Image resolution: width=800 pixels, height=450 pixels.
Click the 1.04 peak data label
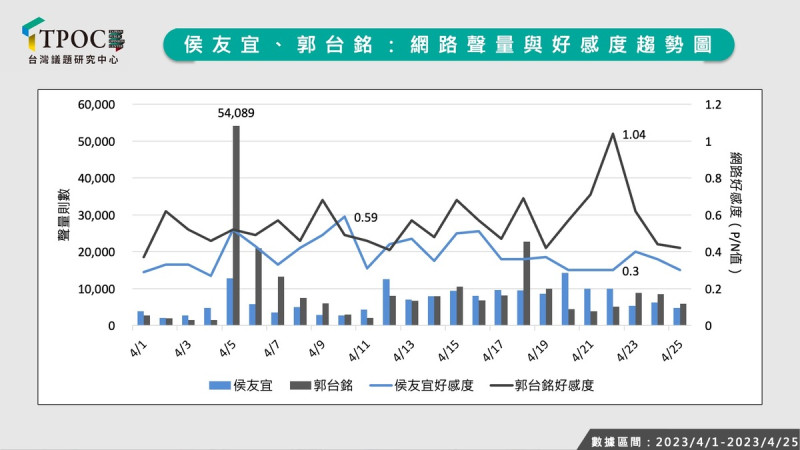[634, 135]
